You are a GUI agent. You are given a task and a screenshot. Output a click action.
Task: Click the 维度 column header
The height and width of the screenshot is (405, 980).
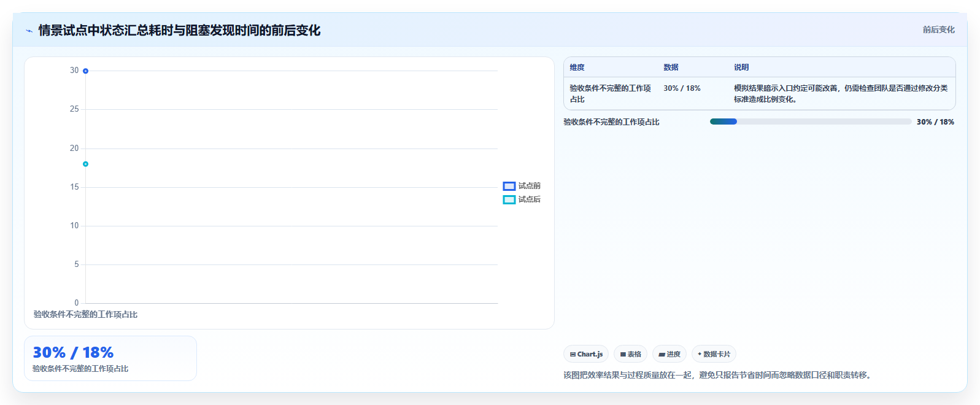(577, 67)
